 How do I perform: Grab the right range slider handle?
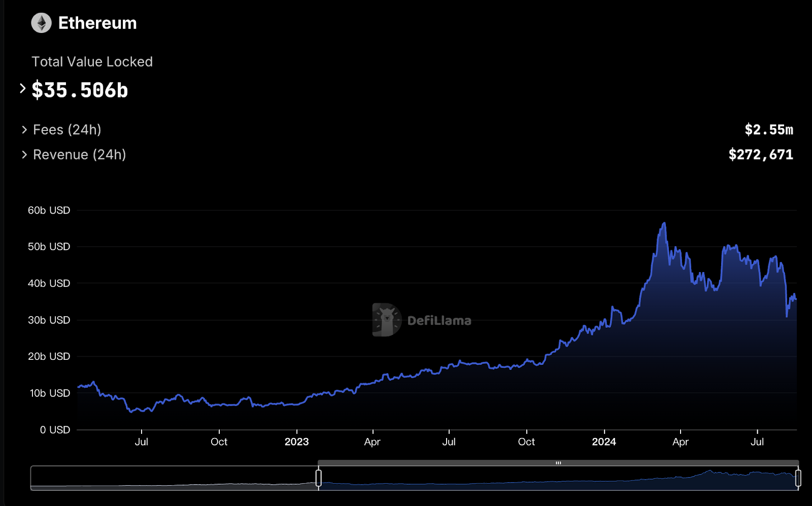pyautogui.click(x=798, y=478)
